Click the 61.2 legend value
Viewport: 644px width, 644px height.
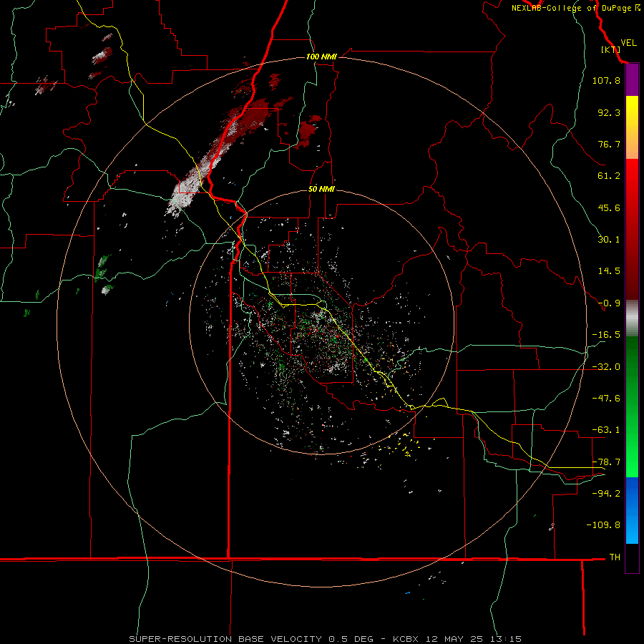pyautogui.click(x=609, y=176)
